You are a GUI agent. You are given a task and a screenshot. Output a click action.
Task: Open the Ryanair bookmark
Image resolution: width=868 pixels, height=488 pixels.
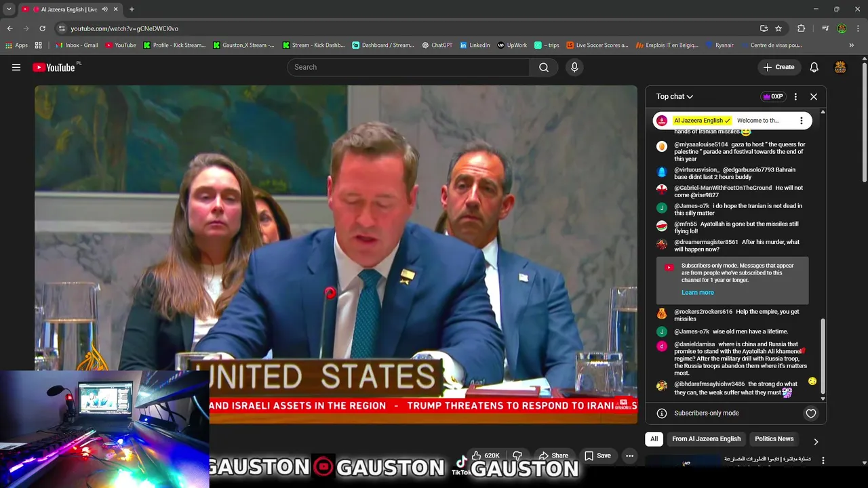pyautogui.click(x=719, y=45)
